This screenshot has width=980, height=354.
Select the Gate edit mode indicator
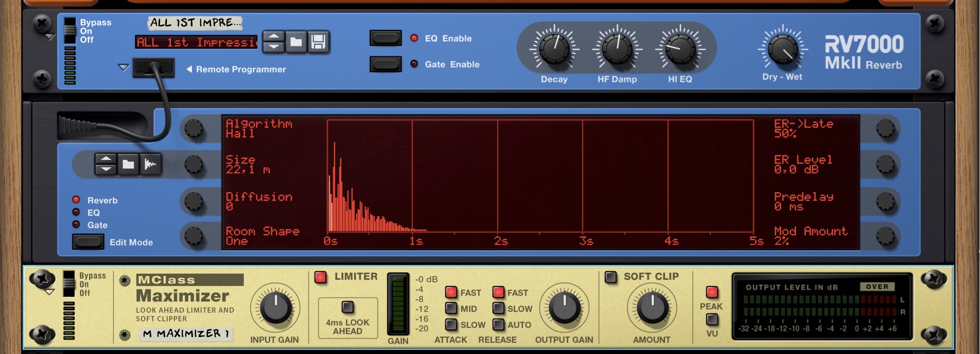(x=76, y=224)
